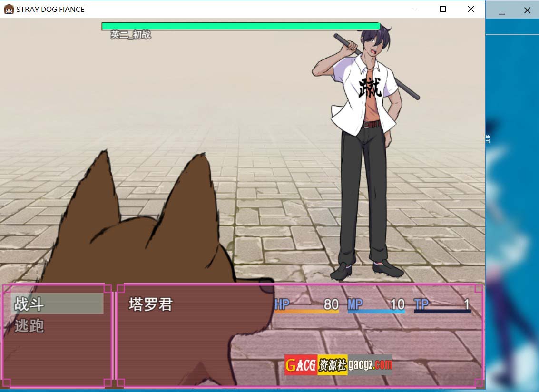
Task: Click the STRAY DOG FIANCE app icon
Action: 9,9
